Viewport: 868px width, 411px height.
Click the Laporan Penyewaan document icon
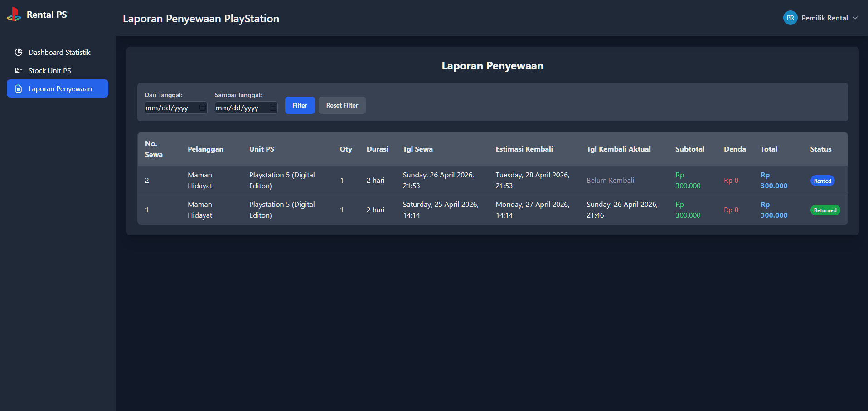pos(19,88)
